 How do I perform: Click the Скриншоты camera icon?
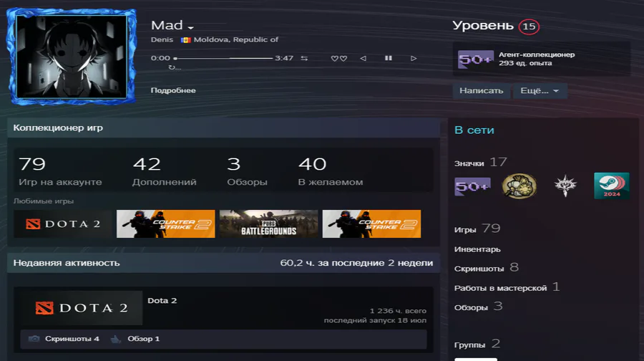pyautogui.click(x=34, y=339)
